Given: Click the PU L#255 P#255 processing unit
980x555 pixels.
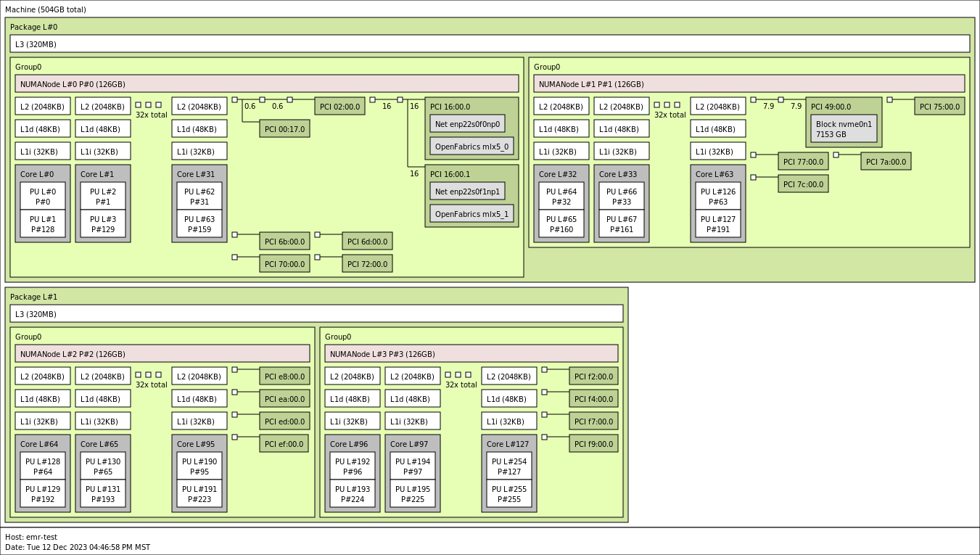Looking at the screenshot, I should click(x=509, y=494).
